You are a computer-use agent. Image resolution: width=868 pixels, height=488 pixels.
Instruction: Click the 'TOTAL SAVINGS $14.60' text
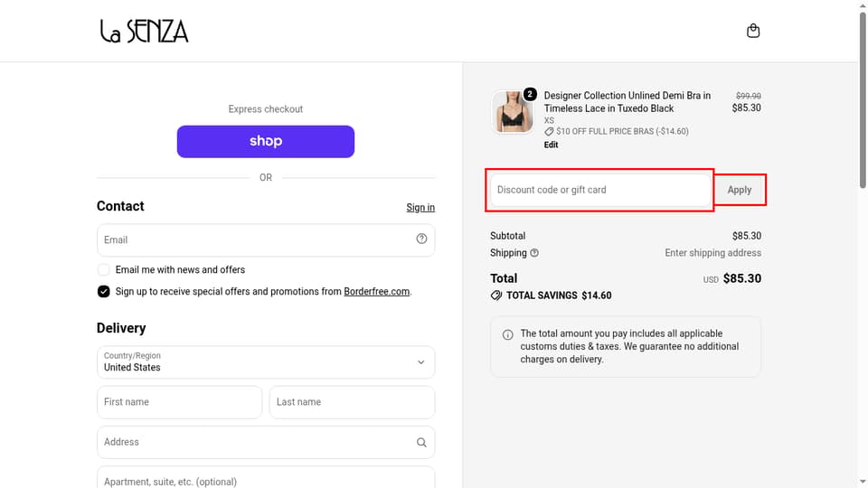(x=559, y=296)
